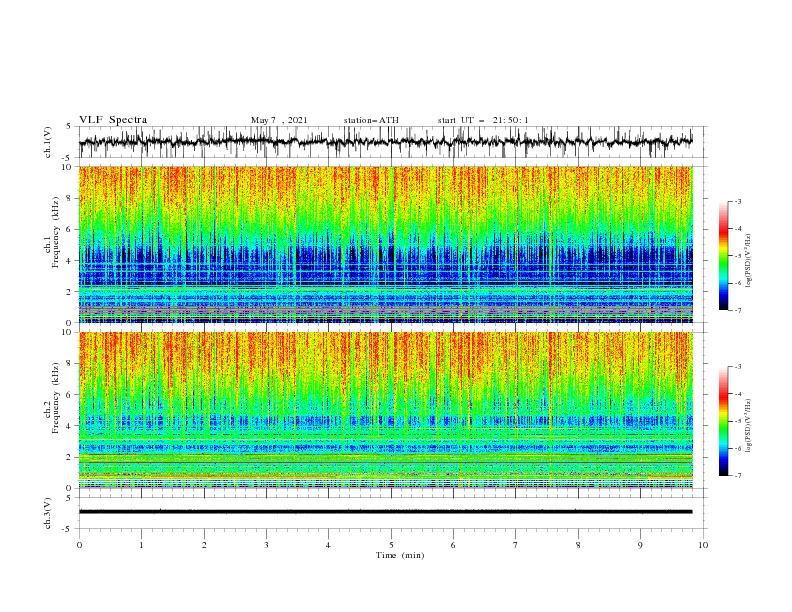The image size is (792, 612).
Task: Click the ch.1 colorbar '-3' label
Action: pyautogui.click(x=737, y=201)
